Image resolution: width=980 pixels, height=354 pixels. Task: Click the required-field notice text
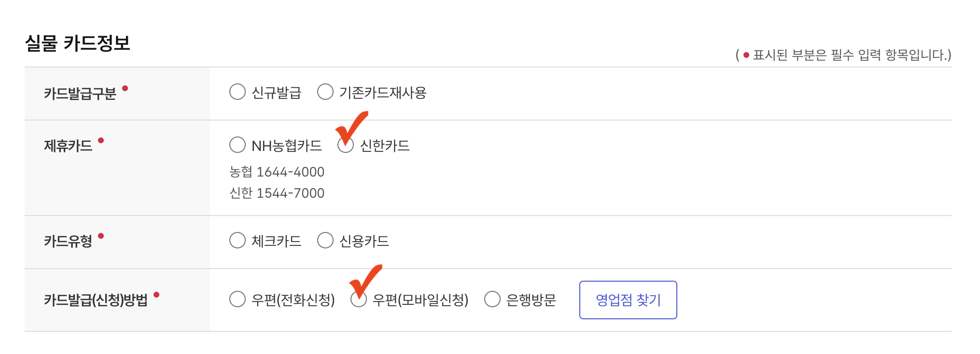(x=843, y=55)
